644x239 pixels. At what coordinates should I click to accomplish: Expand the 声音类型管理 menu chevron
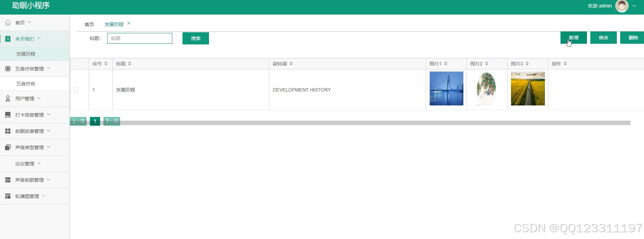(x=49, y=147)
